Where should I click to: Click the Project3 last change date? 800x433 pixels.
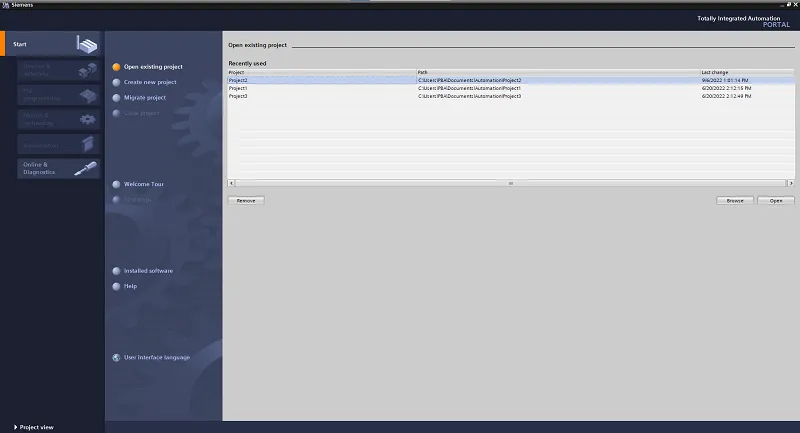pyautogui.click(x=726, y=96)
